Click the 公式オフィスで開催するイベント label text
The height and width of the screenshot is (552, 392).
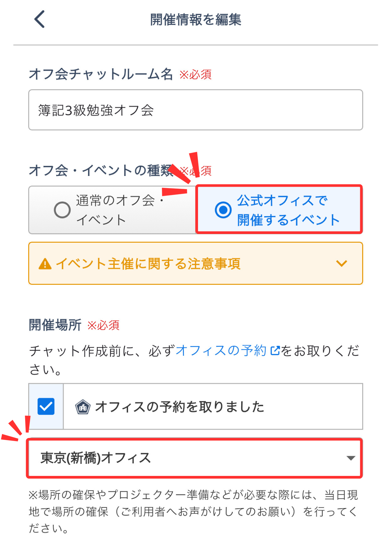(x=288, y=210)
